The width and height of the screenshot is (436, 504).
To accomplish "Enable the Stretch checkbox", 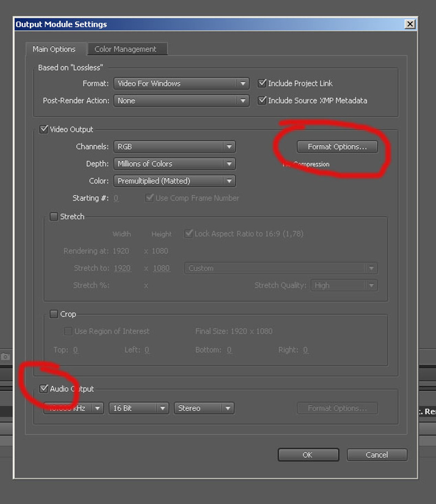I will pyautogui.click(x=54, y=216).
